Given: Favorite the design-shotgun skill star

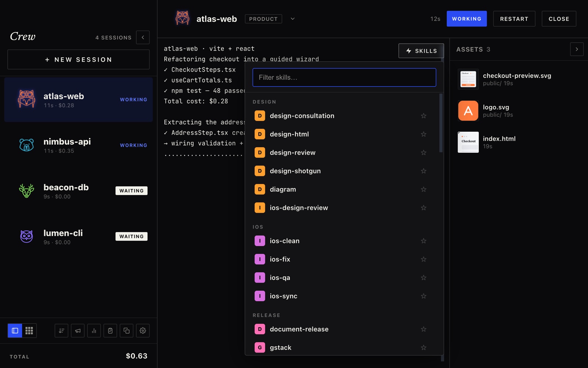Looking at the screenshot, I should [424, 171].
